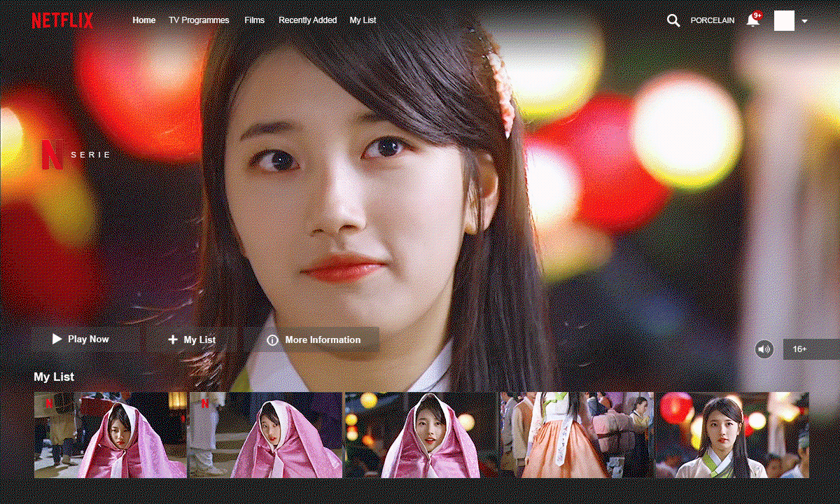Open third thumbnail with lantern lights
Viewport: 840px width, 504px height.
(421, 435)
